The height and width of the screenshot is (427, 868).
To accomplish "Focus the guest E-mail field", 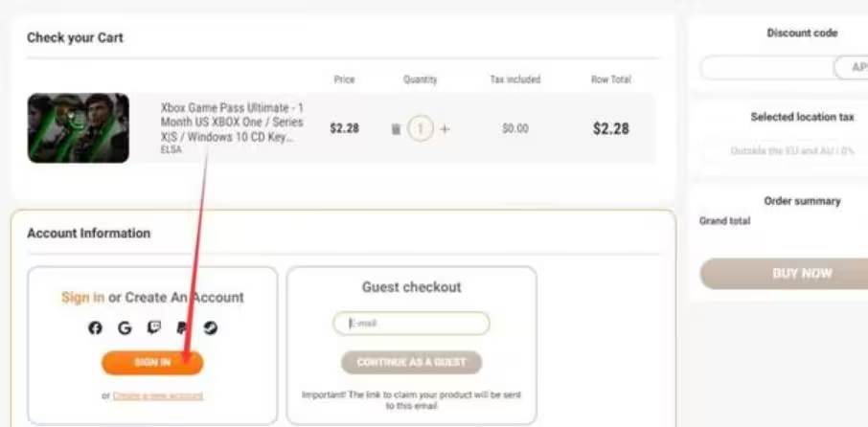I will [411, 324].
